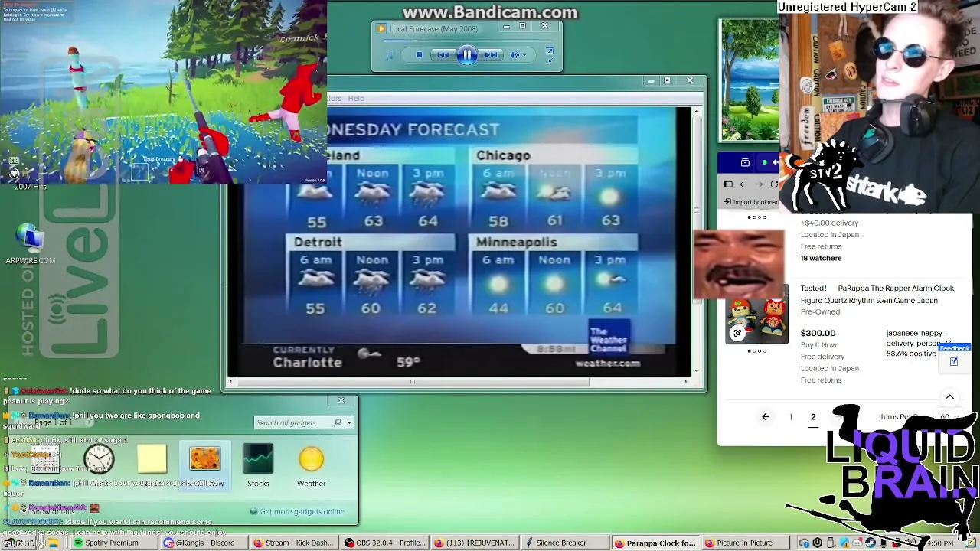
Task: Click the 4:50 PM taskbar clock
Action: click(939, 543)
